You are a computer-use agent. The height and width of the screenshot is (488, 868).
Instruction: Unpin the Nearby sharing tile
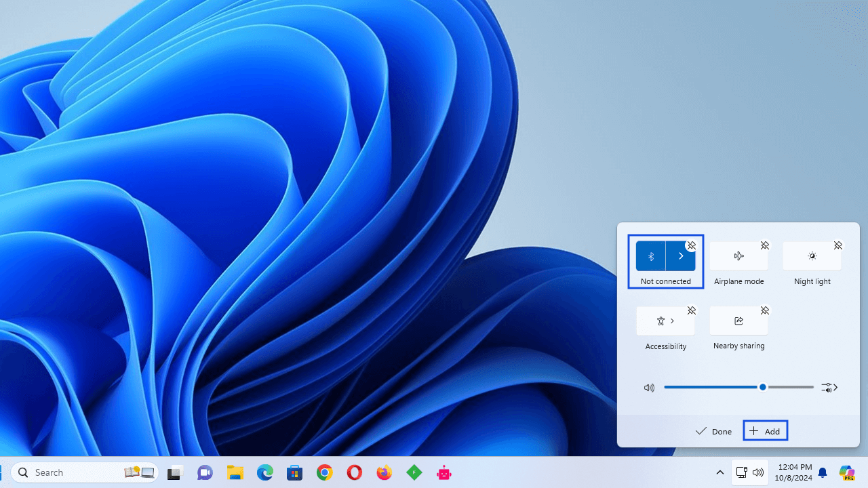click(764, 310)
